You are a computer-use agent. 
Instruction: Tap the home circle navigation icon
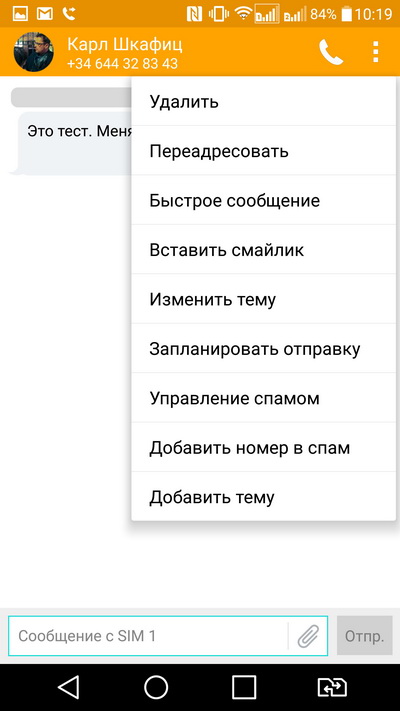(156, 687)
